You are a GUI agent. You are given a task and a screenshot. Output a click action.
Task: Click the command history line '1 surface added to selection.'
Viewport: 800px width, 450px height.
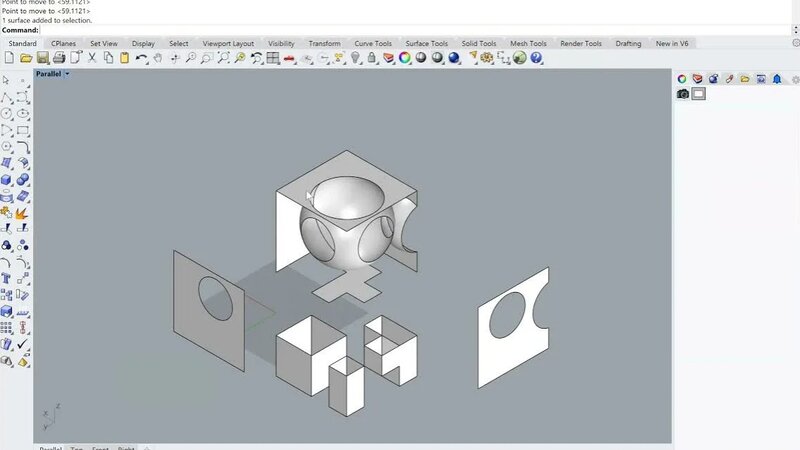[x=47, y=20]
